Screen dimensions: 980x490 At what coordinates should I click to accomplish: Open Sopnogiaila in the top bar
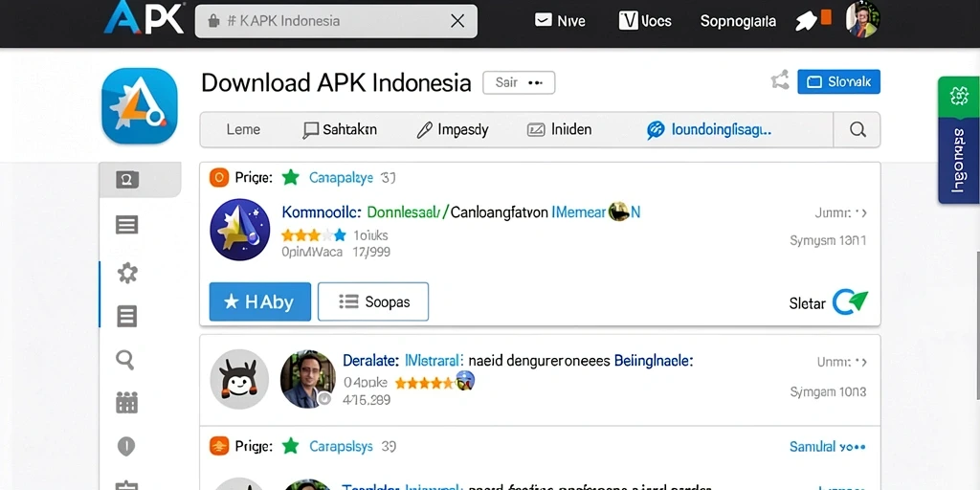point(738,21)
